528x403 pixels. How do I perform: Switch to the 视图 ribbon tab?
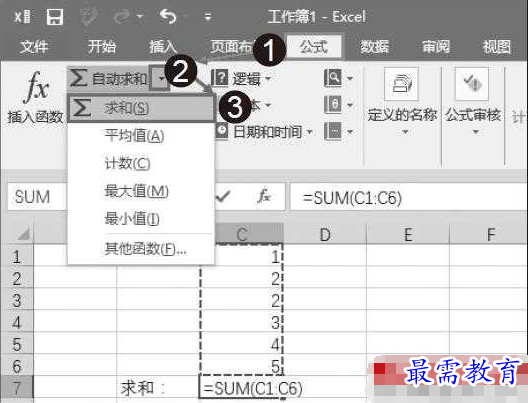pos(497,46)
